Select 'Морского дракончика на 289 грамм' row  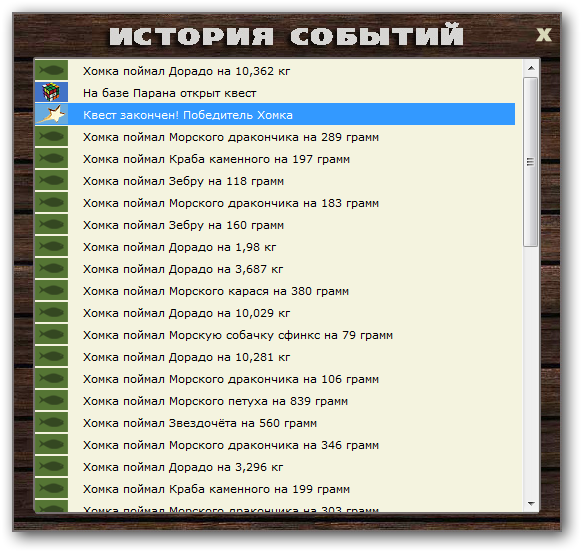tap(275, 136)
